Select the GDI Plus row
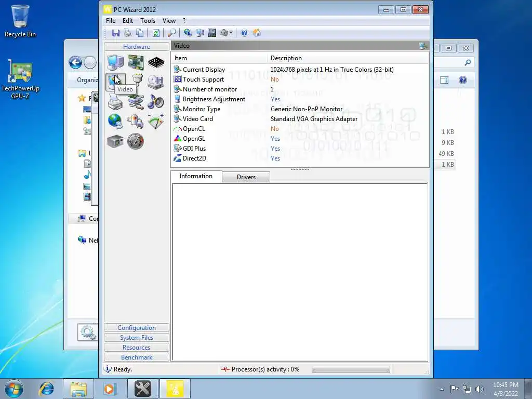This screenshot has width=532, height=399. point(300,148)
